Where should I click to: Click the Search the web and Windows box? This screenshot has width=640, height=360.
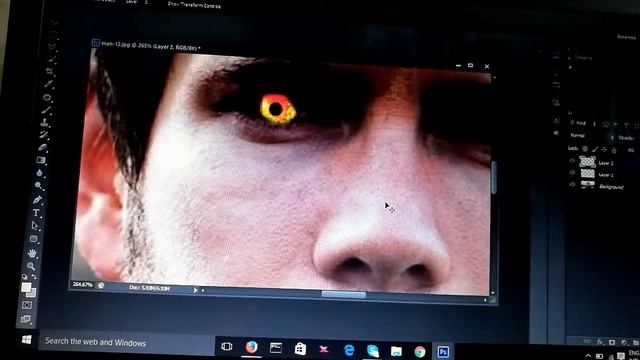pos(127,343)
